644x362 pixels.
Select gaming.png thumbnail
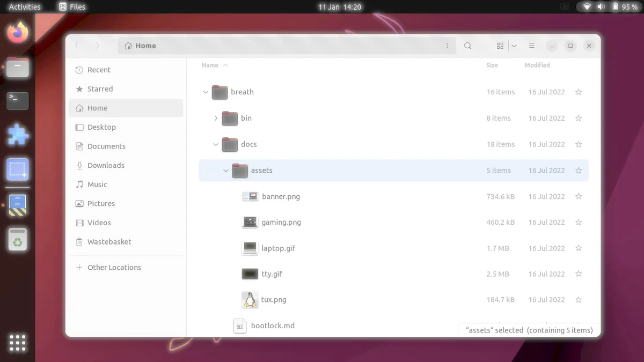[x=250, y=222]
